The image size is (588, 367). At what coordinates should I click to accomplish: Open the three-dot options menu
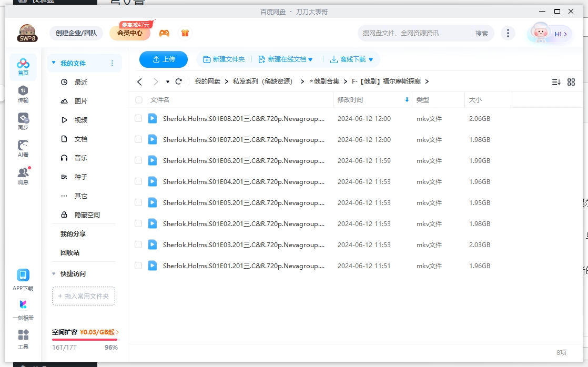(x=508, y=33)
